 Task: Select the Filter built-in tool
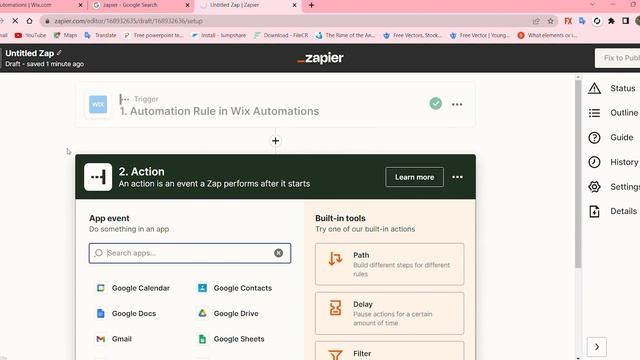coord(389,351)
